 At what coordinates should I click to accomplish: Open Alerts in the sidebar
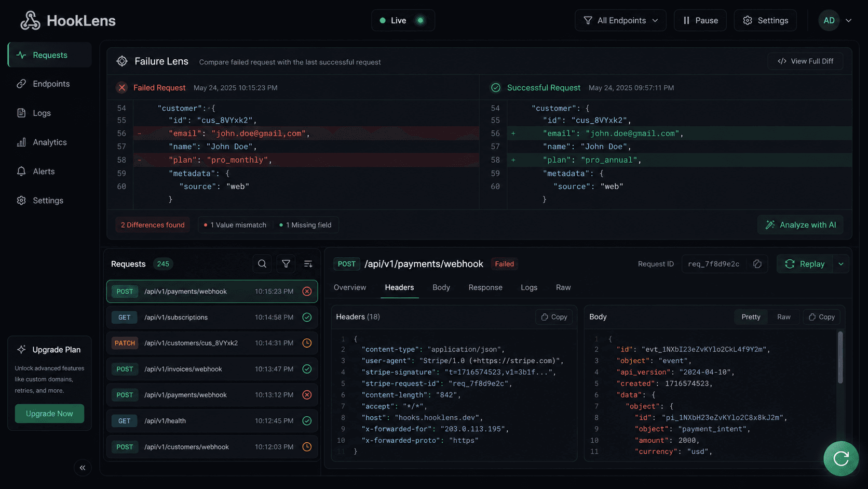[x=50, y=171]
